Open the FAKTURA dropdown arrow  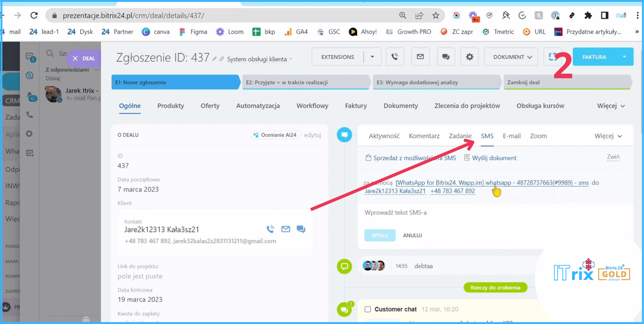point(624,57)
